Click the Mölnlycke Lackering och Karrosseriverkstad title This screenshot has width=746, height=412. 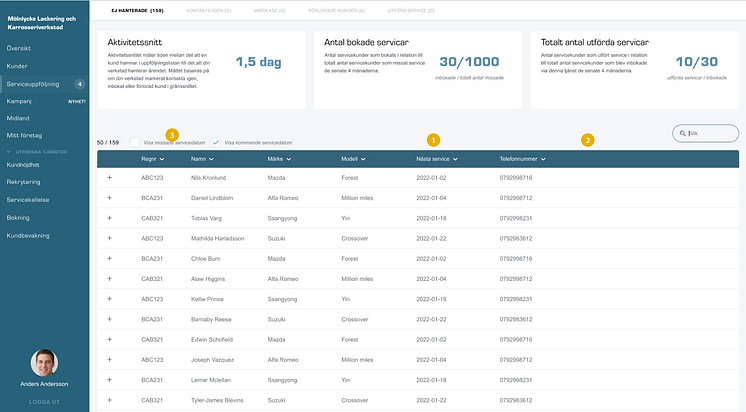coord(42,23)
